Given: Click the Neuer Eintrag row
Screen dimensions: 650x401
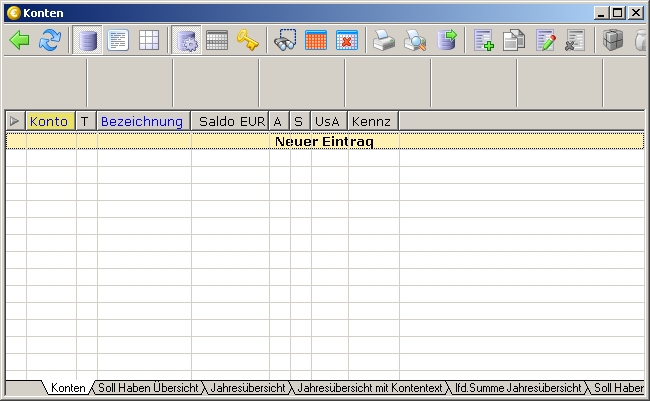Looking at the screenshot, I should (324, 142).
